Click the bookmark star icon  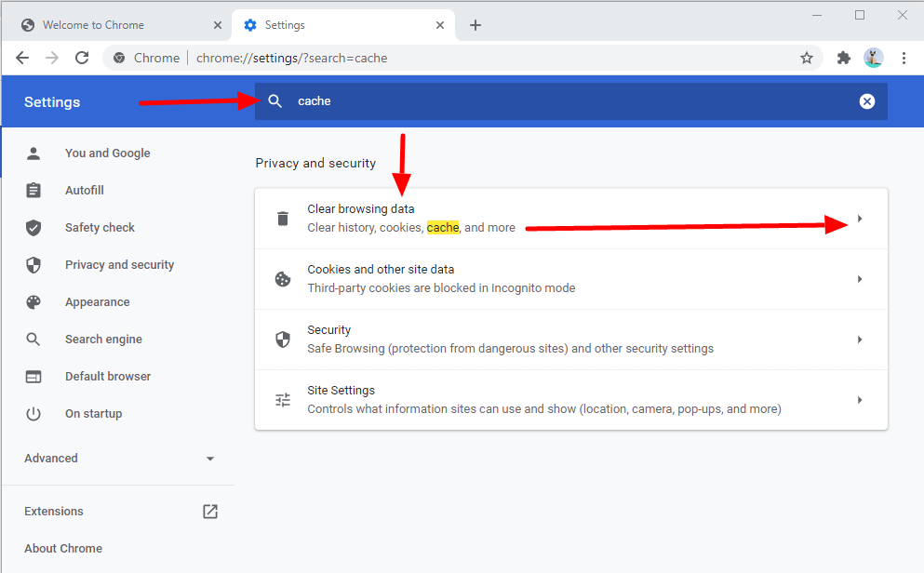pyautogui.click(x=806, y=58)
